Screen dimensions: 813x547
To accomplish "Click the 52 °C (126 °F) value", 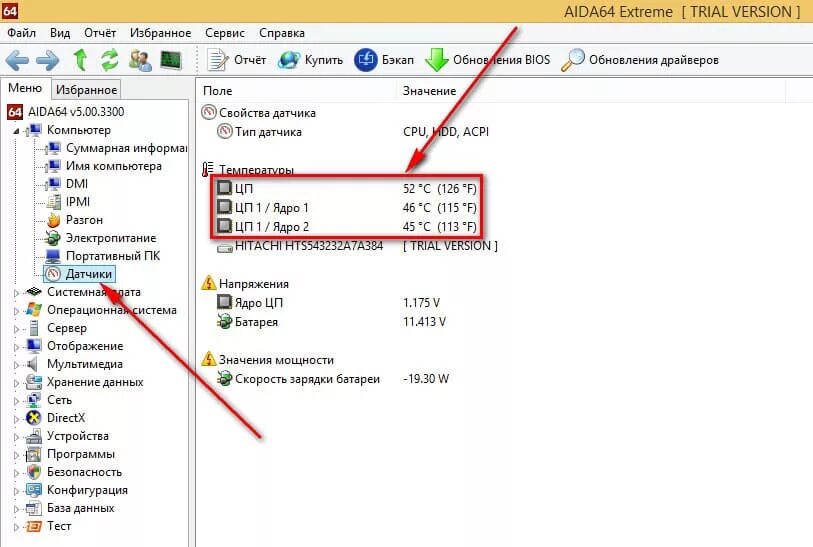I will point(440,189).
